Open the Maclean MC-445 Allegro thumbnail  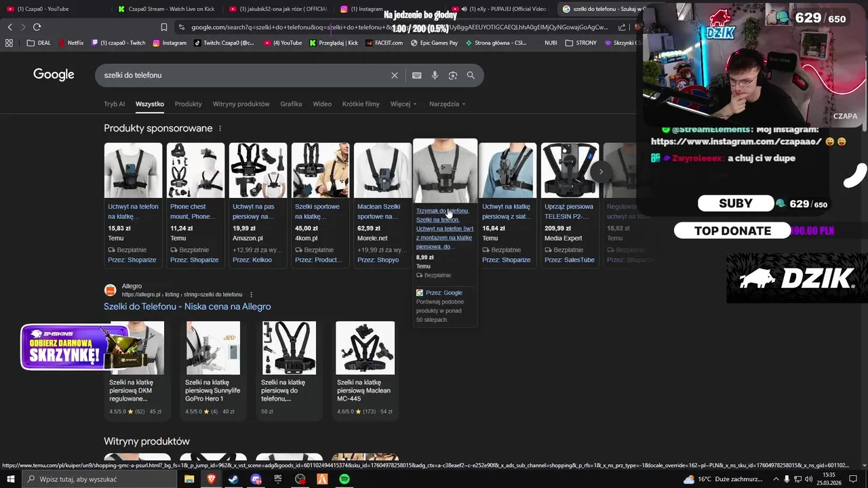click(x=365, y=348)
